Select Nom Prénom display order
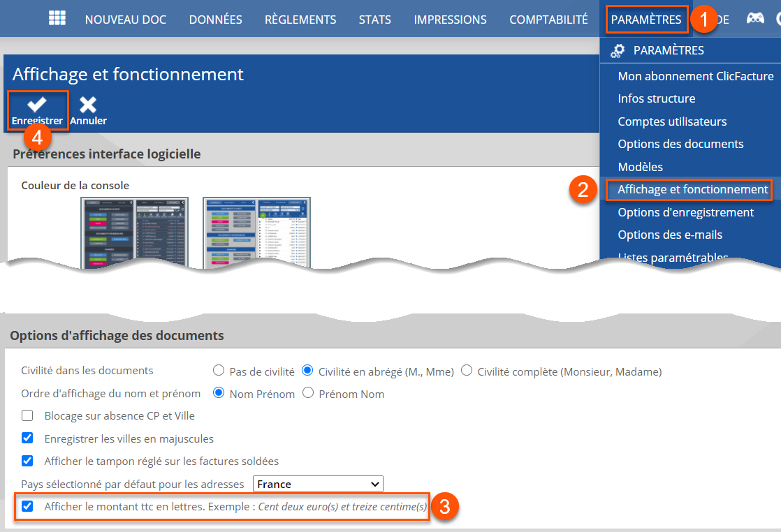 click(x=218, y=392)
